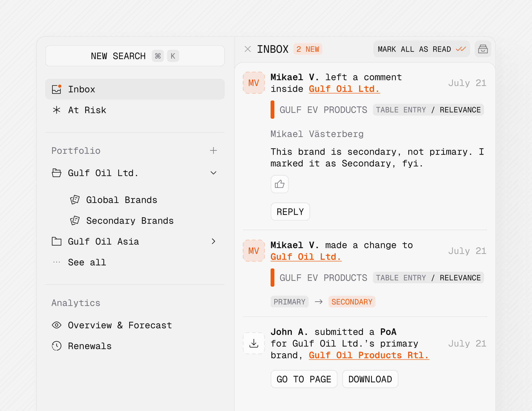The image size is (532, 411).
Task: Click the asterisk At Risk item
Action: click(x=87, y=110)
